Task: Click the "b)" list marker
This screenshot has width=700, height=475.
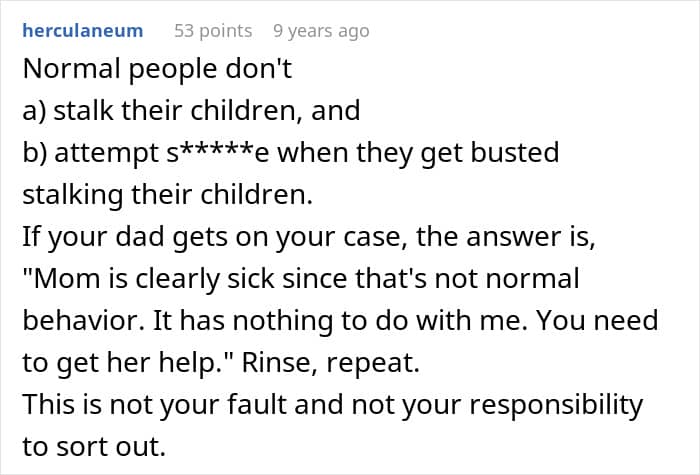Action: [x=35, y=154]
